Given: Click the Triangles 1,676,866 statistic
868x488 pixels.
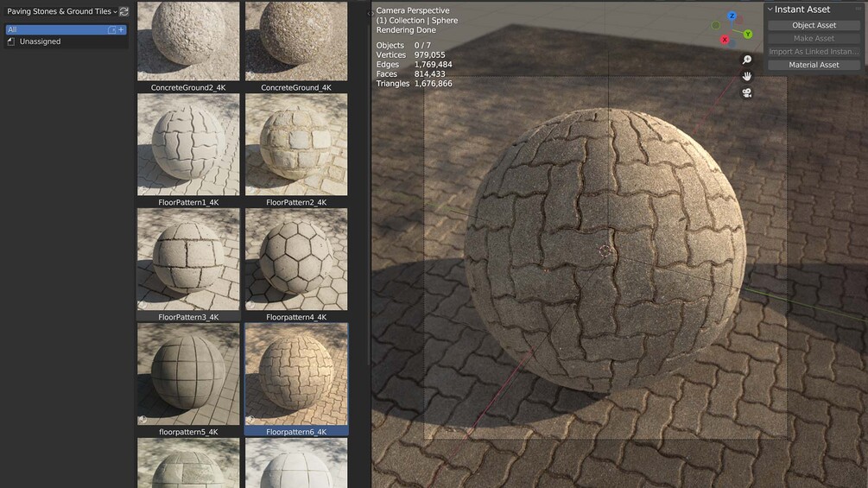Looking at the screenshot, I should (414, 84).
